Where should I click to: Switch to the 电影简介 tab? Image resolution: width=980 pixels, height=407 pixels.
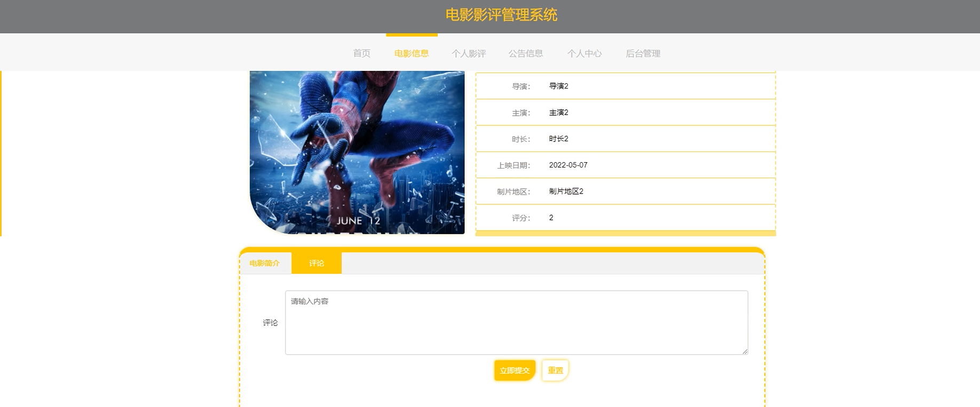265,263
